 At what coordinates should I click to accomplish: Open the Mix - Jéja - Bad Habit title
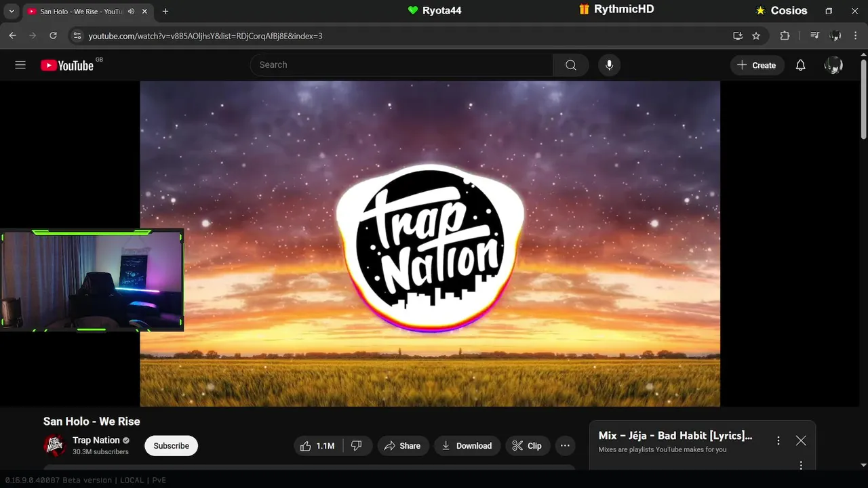675,436
